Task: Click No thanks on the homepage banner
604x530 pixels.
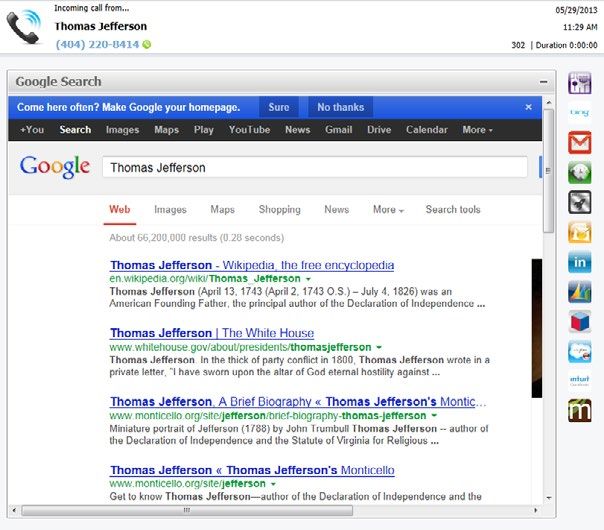Action: (x=341, y=107)
